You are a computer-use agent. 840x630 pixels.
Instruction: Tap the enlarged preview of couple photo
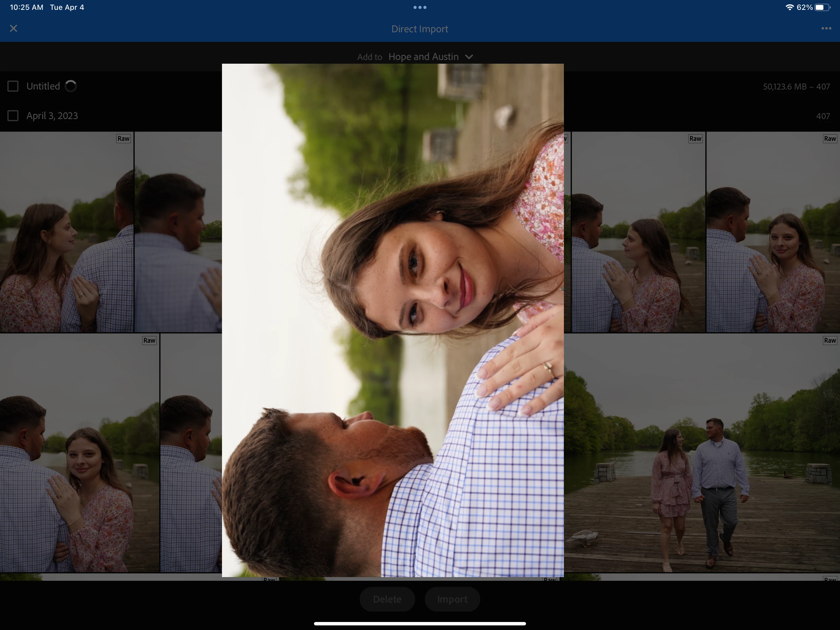[393, 320]
